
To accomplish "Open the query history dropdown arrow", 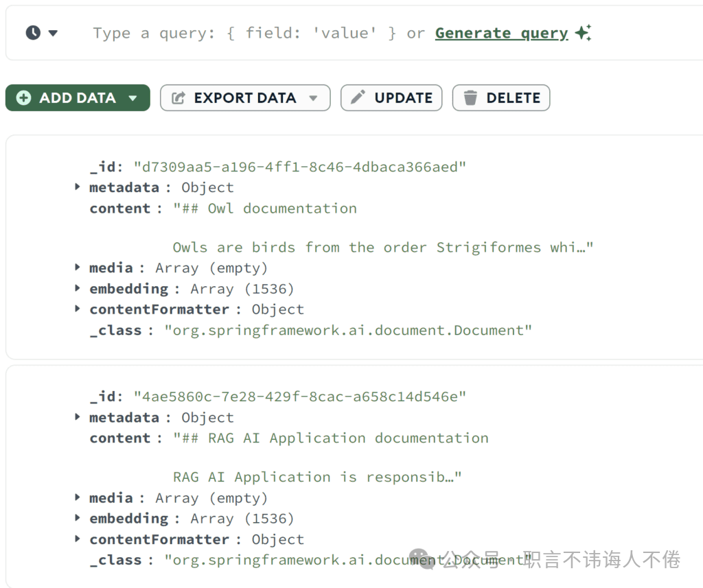I will pyautogui.click(x=53, y=32).
